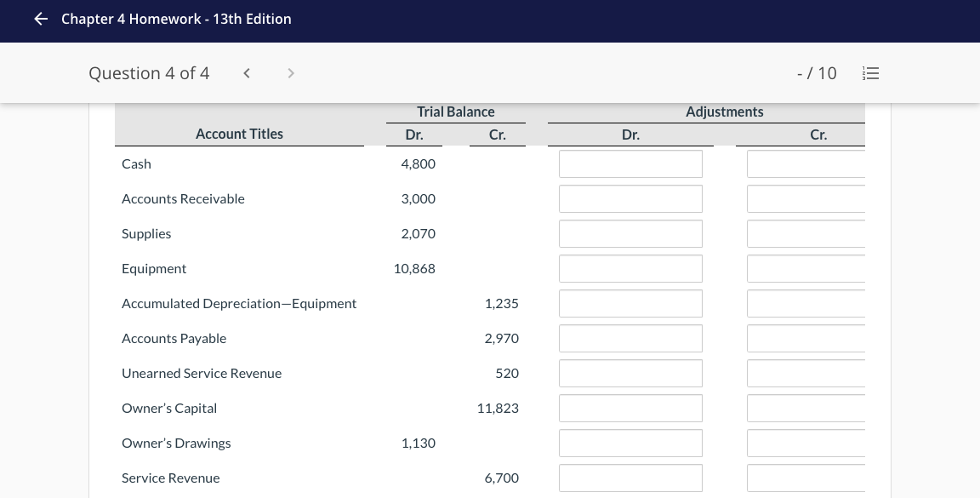Click the Cr. adjustment box for Supplies

coord(805,233)
